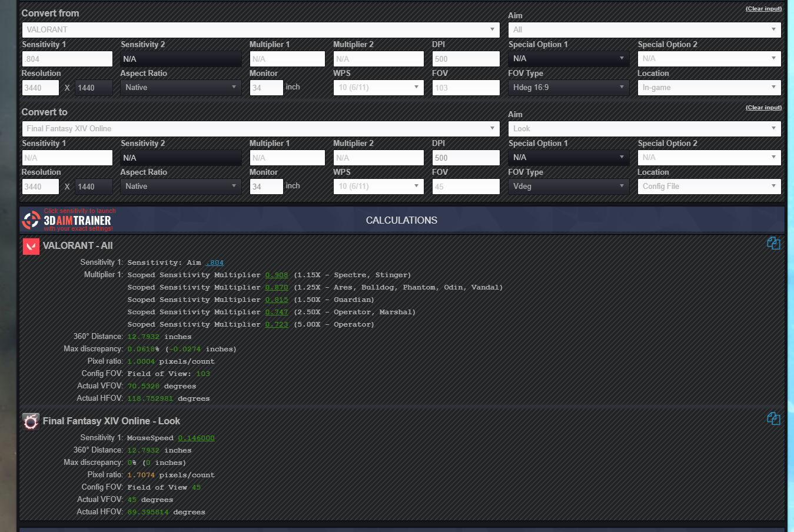This screenshot has height=532, width=794.
Task: Open Convert from Special Option 2 dropdown
Action: click(709, 58)
